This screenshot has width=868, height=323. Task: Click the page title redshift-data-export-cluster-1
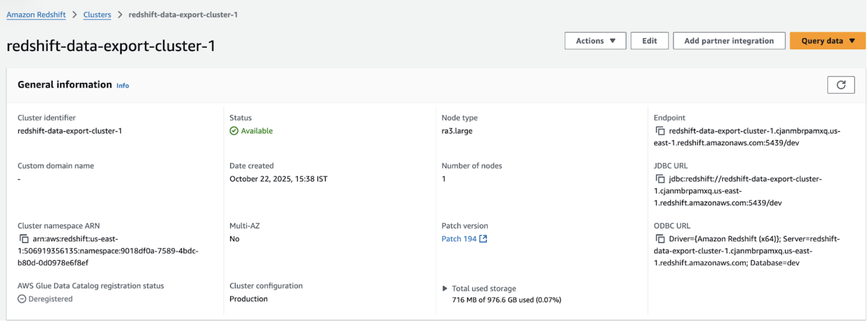pos(111,46)
